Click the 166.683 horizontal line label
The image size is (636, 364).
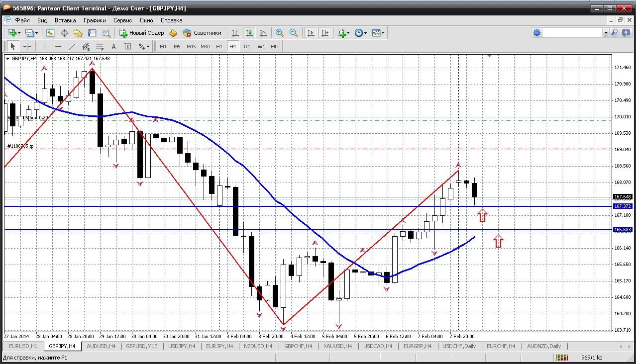coord(623,230)
